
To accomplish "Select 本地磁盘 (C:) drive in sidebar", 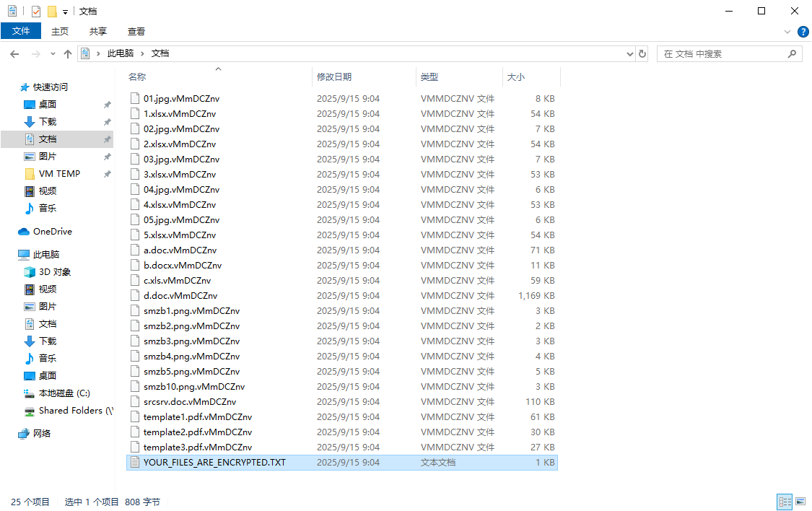I will pos(64,393).
